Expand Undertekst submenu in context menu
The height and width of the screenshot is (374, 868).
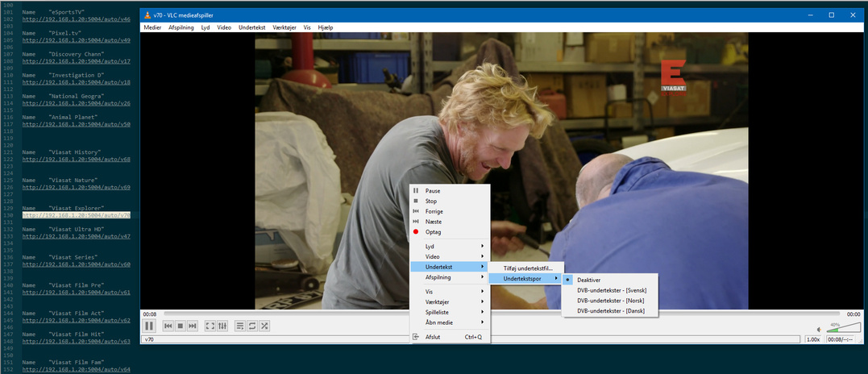(450, 267)
